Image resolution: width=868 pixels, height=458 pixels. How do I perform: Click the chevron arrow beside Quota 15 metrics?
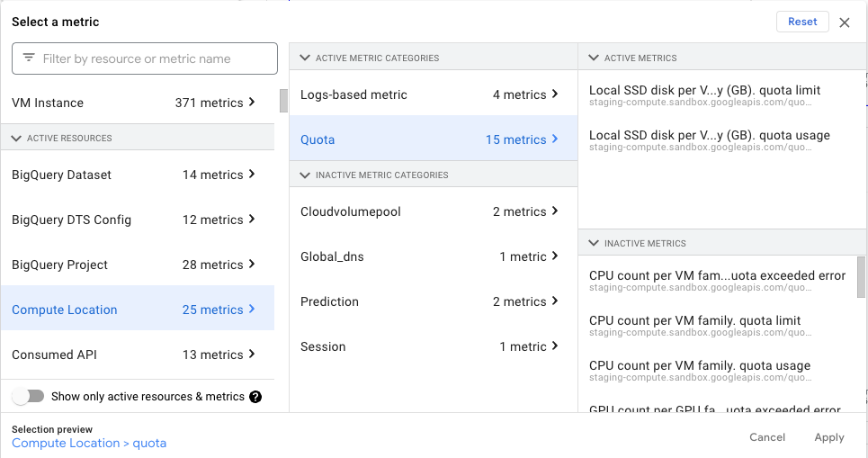point(555,139)
